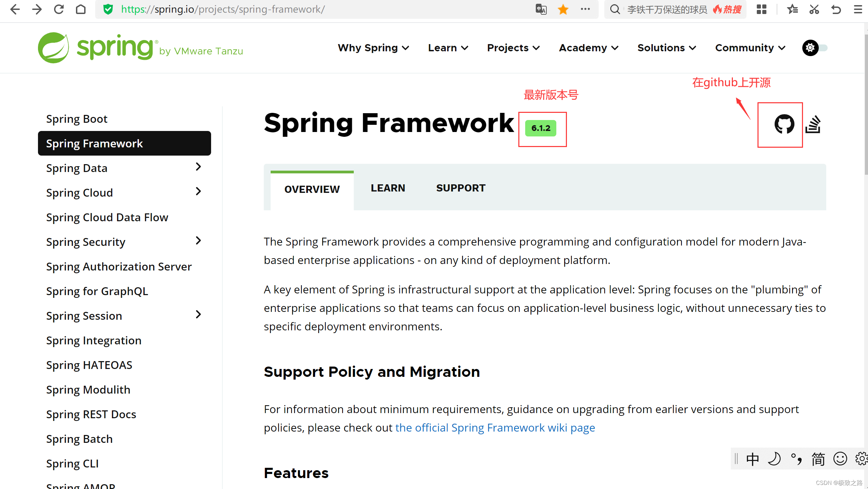Open Spring for GraphQL project
868x489 pixels.
pos(97,291)
